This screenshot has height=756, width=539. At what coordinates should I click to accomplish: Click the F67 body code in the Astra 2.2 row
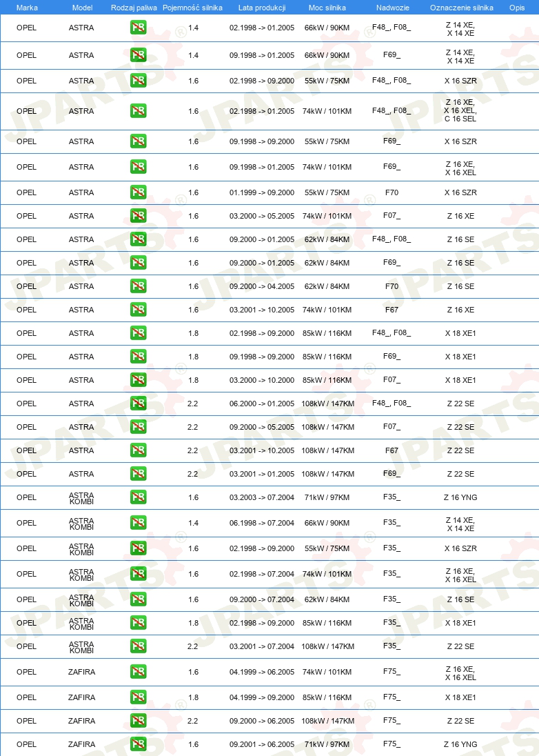click(x=391, y=450)
